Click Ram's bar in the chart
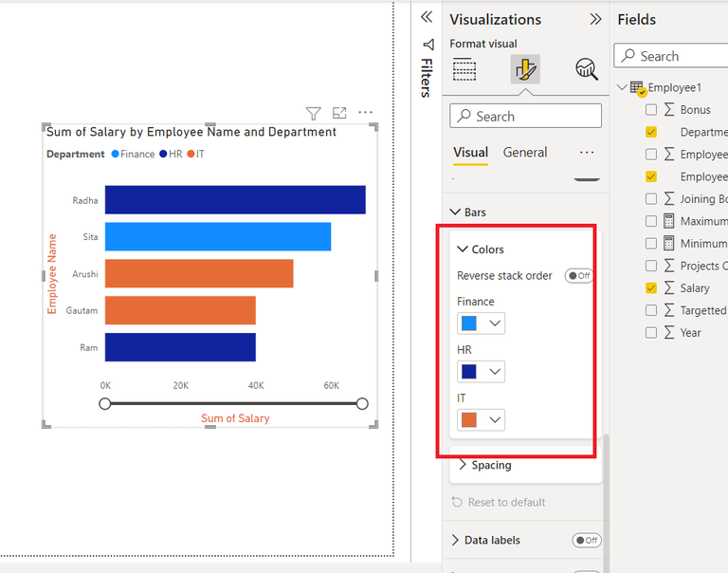 [x=180, y=347]
